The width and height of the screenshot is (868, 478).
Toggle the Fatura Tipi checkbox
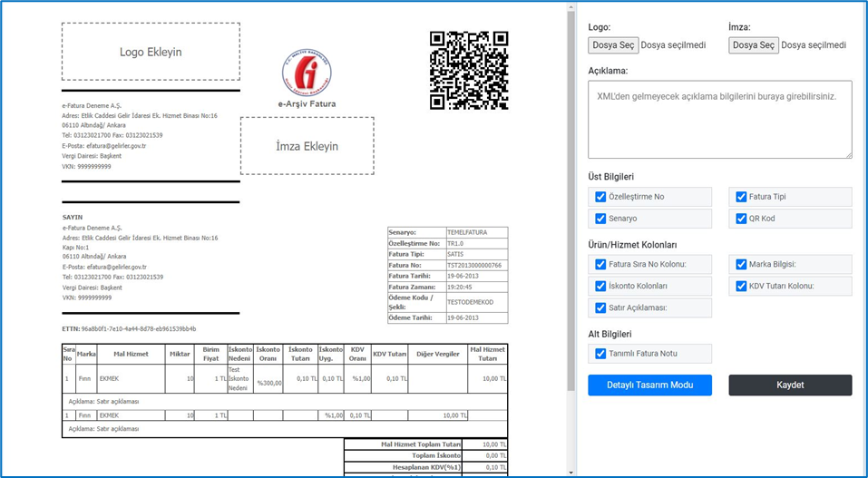(x=741, y=197)
